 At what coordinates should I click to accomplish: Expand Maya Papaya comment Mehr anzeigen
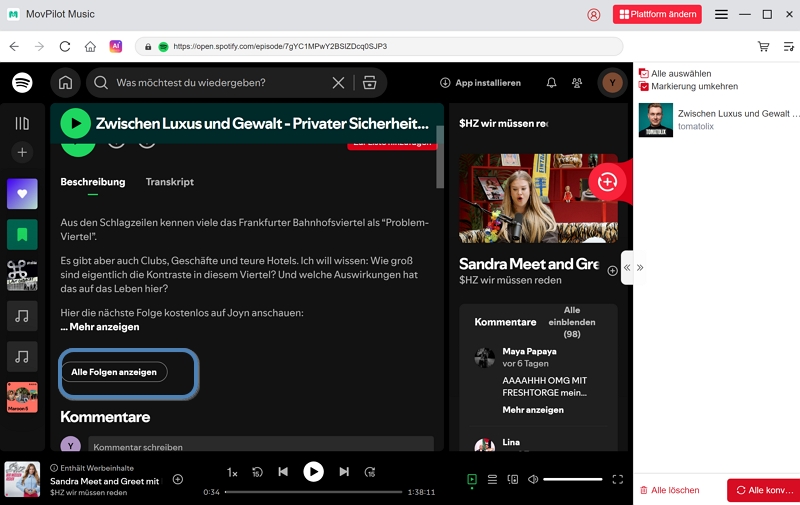click(x=533, y=410)
